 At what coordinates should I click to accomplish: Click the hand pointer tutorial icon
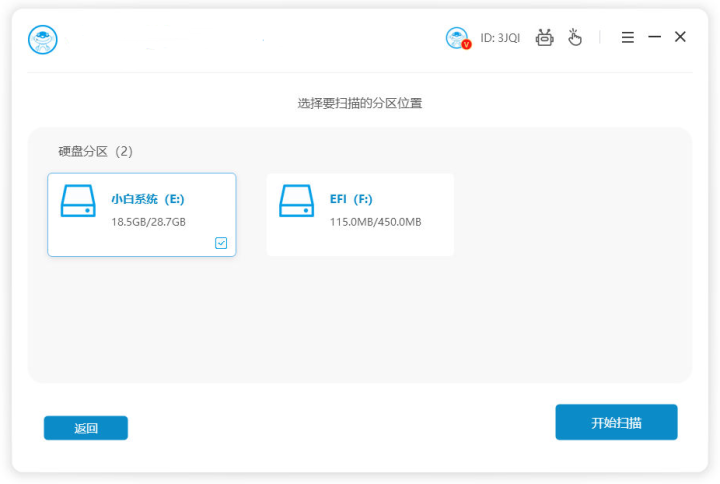point(574,38)
